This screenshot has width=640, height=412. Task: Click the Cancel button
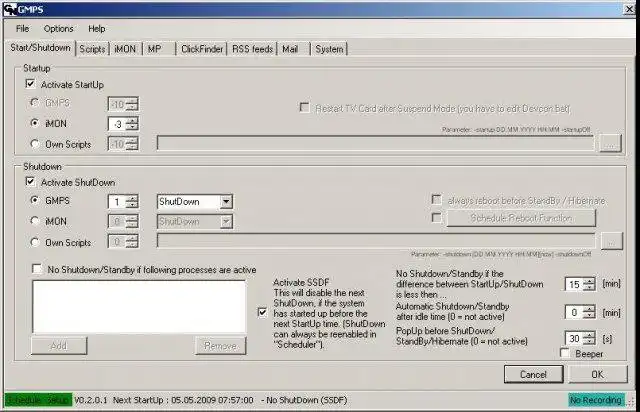(x=533, y=374)
